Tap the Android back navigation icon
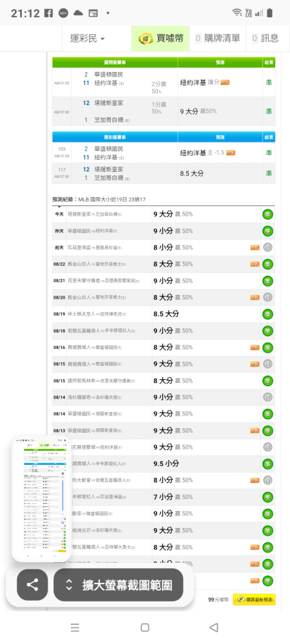 click(213, 627)
